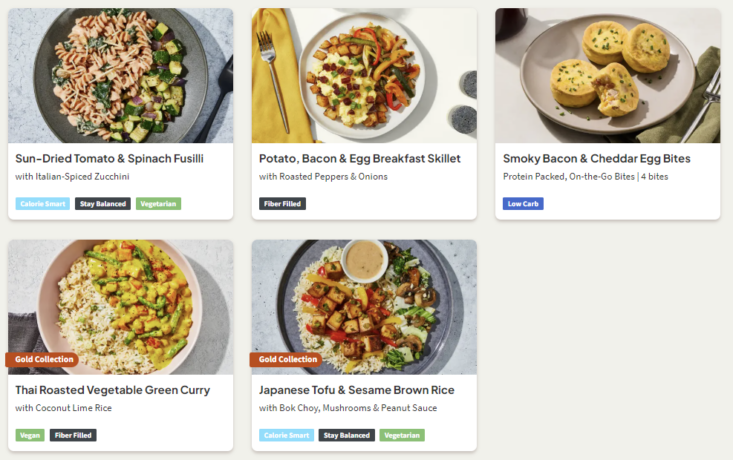The width and height of the screenshot is (733, 460).
Task: Click the Potato, Bacon & Egg Breakfast Skillet title
Action: coord(359,158)
